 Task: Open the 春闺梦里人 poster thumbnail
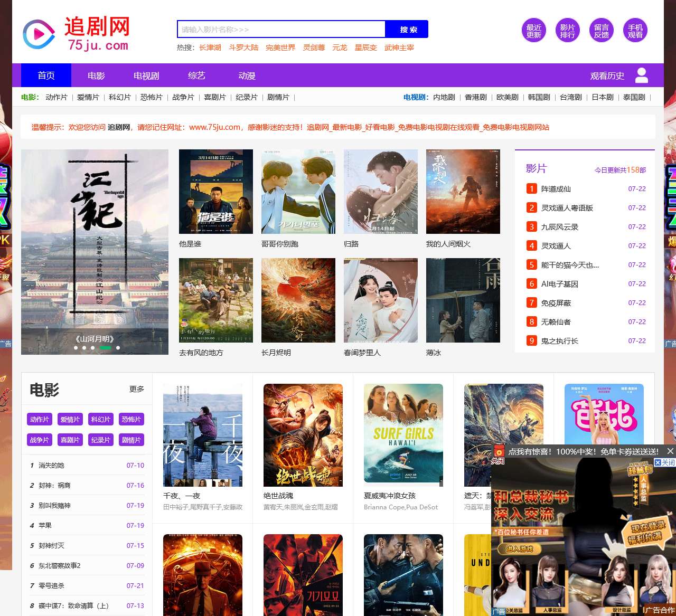tap(381, 300)
